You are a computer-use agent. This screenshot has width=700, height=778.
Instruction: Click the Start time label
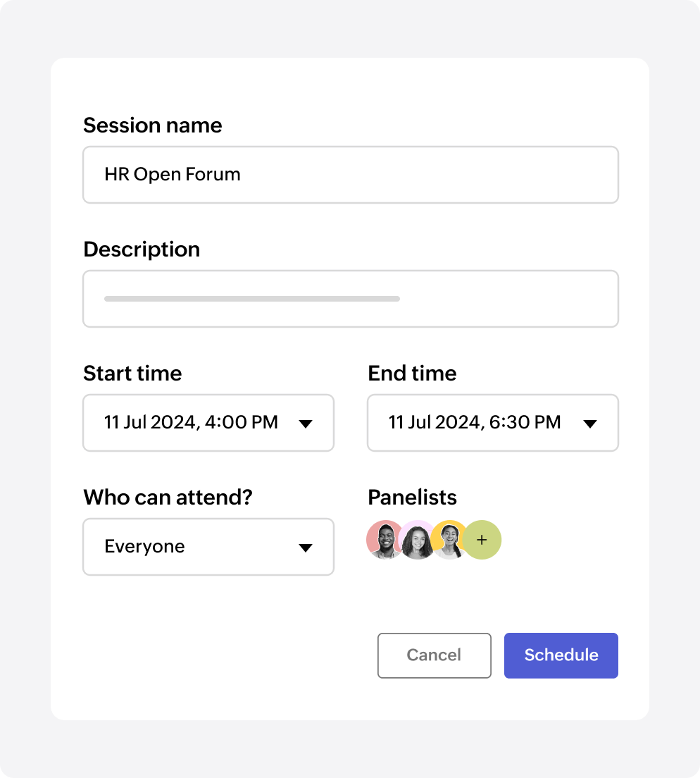tap(132, 373)
